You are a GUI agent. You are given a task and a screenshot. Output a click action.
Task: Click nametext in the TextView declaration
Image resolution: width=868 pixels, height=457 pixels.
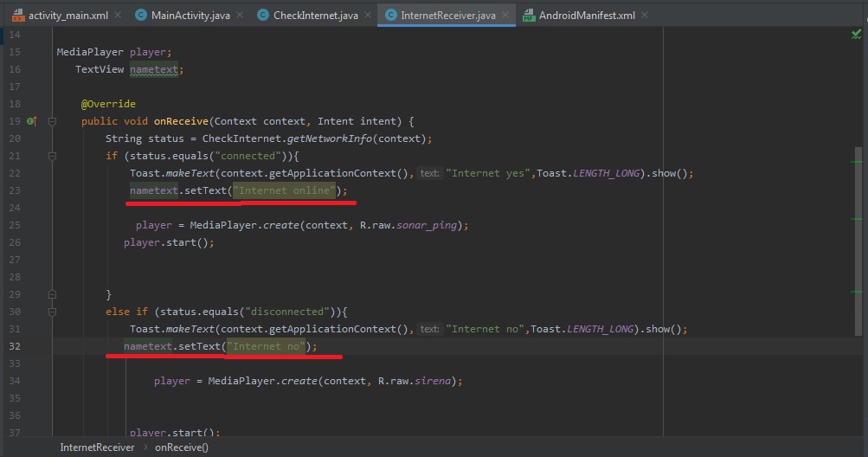coord(154,69)
